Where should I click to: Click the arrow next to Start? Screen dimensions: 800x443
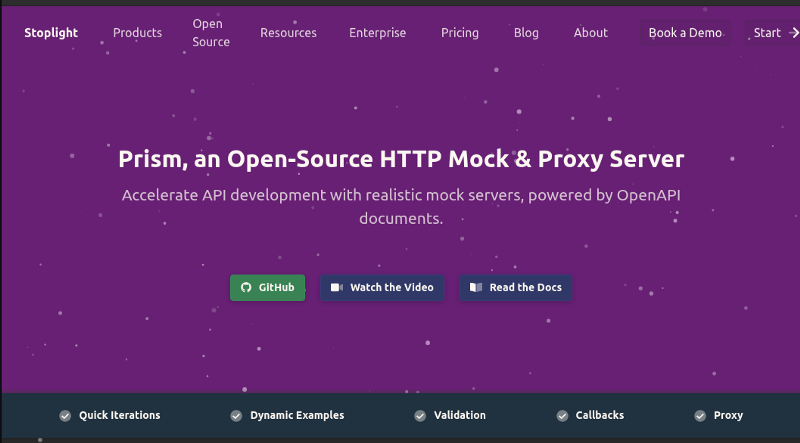794,33
